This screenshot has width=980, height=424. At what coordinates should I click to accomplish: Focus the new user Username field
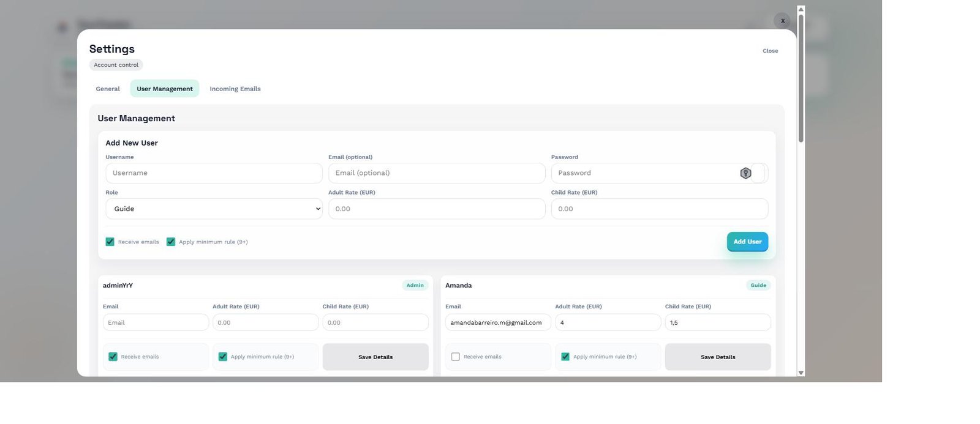214,173
